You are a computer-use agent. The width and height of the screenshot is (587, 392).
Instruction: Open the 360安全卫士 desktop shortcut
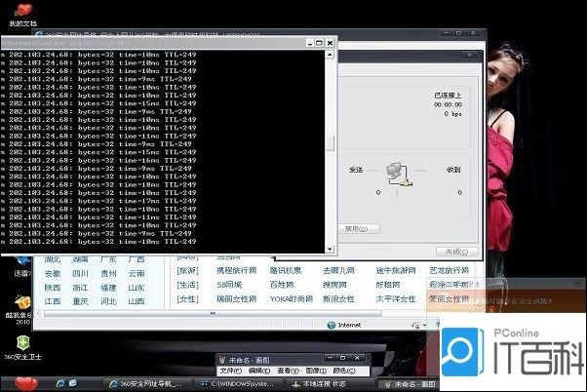(x=22, y=347)
